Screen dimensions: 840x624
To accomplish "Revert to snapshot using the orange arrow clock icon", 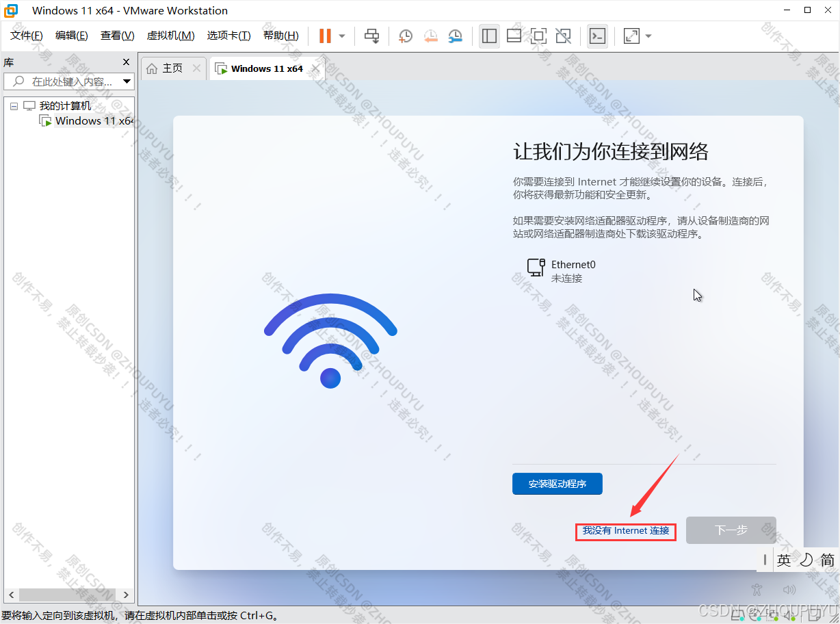I will 430,36.
